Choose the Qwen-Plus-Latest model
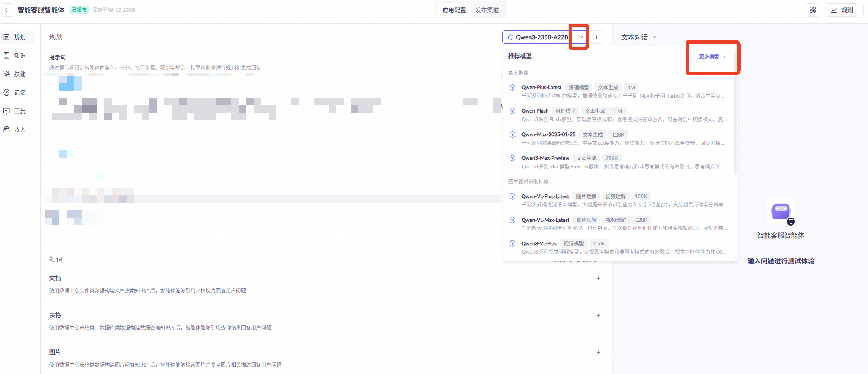Viewport: 868px width, 374px height. pyautogui.click(x=619, y=91)
